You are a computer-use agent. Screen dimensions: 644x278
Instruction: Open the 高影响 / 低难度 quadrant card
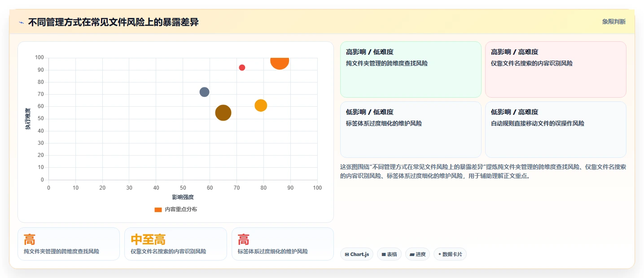point(411,69)
